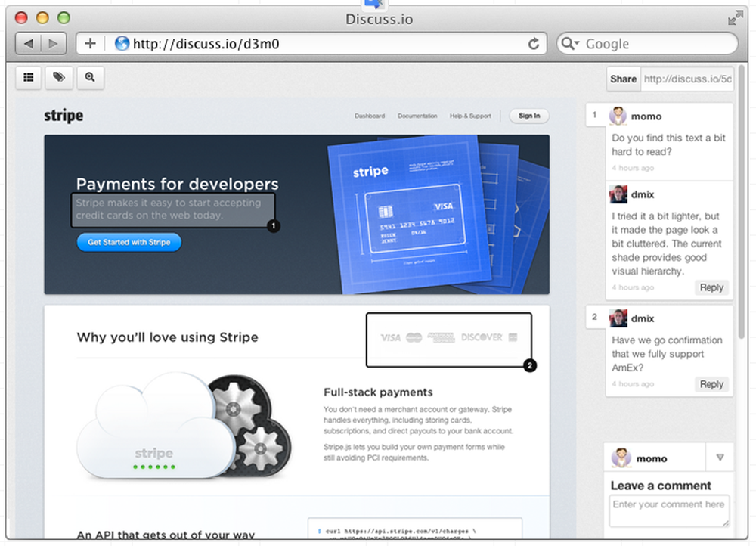Click dmix's avatar in comment thread 2
The height and width of the screenshot is (546, 756).
click(618, 318)
